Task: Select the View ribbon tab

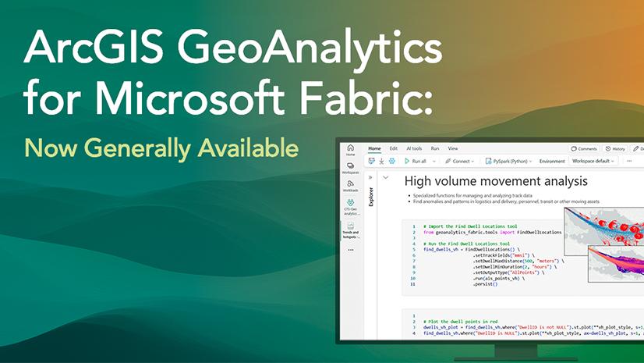Action: click(453, 148)
